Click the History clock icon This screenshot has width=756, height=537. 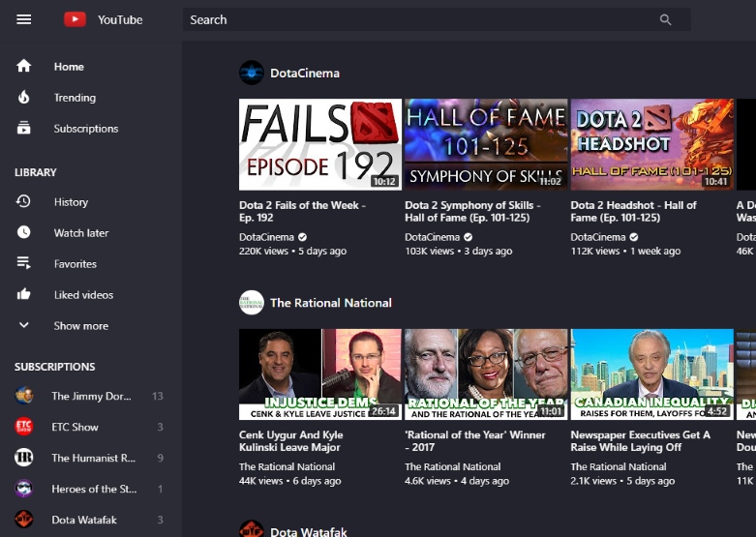tap(23, 201)
